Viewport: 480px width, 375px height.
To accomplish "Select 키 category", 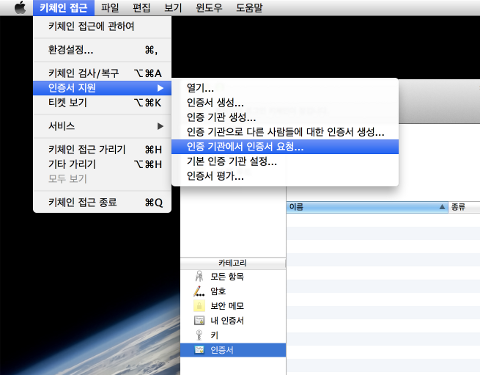I will pos(233,335).
